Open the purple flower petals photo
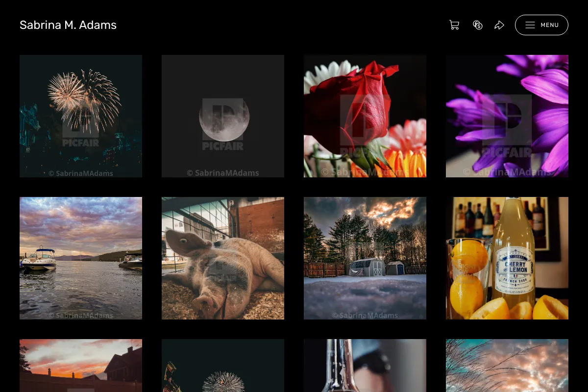Image resolution: width=588 pixels, height=392 pixels. pyautogui.click(x=507, y=116)
